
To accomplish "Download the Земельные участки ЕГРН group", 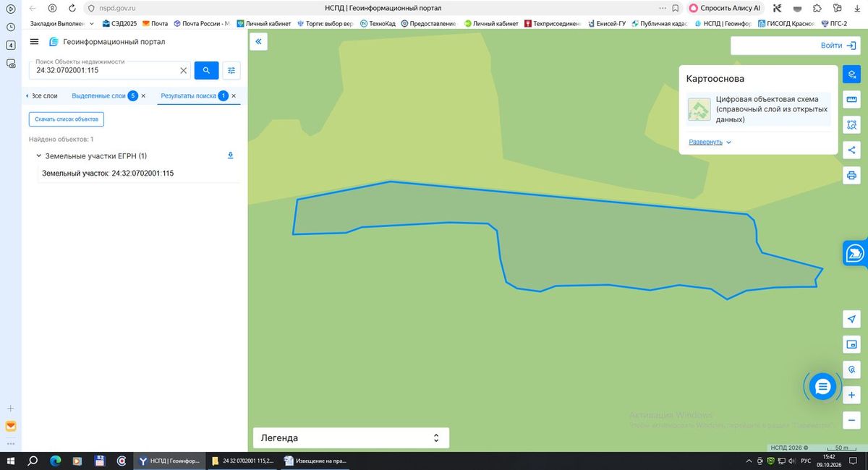I will coord(231,155).
